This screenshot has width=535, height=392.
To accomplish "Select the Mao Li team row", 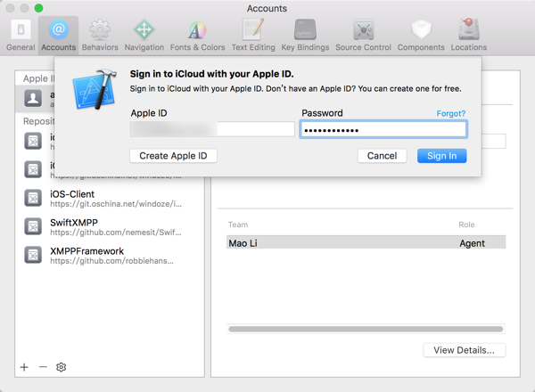I will 366,243.
